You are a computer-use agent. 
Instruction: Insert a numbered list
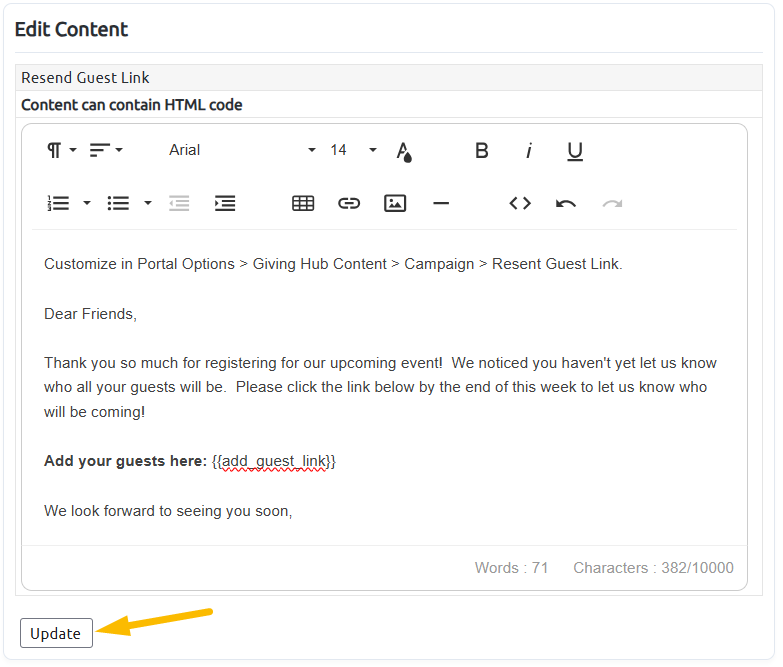(x=58, y=204)
